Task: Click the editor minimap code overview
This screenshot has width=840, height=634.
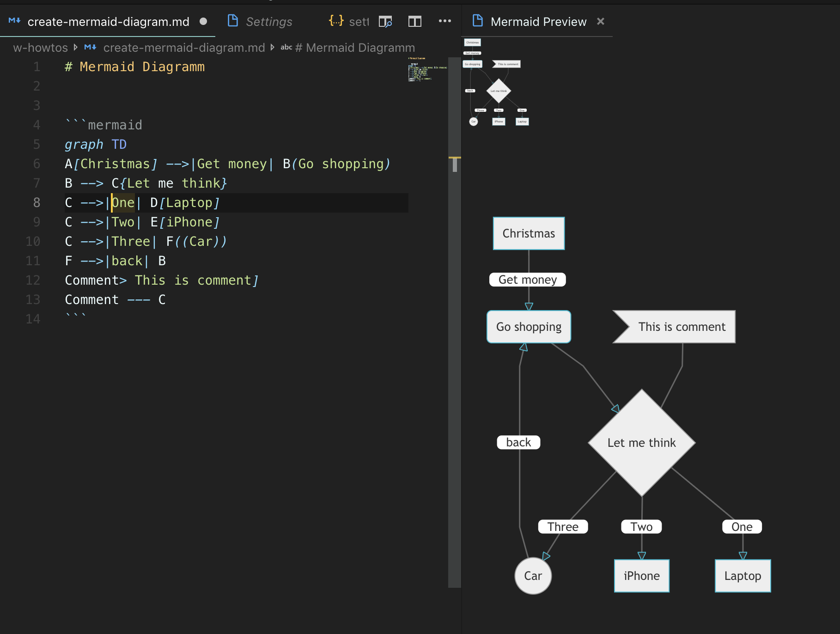Action: click(x=427, y=69)
